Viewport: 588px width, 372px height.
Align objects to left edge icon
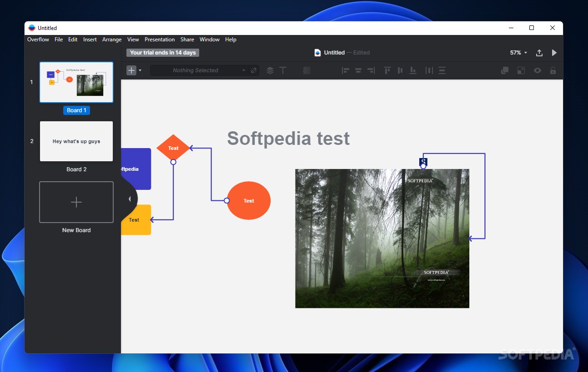346,70
